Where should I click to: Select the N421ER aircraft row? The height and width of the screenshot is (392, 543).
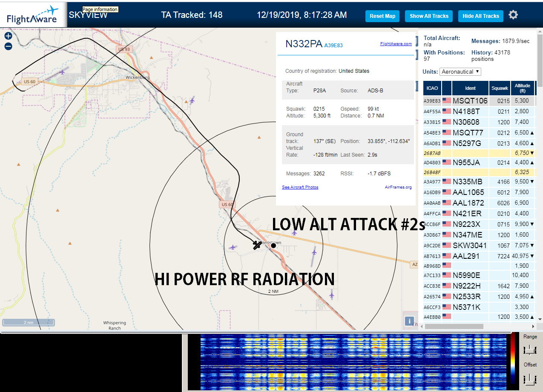coord(479,213)
